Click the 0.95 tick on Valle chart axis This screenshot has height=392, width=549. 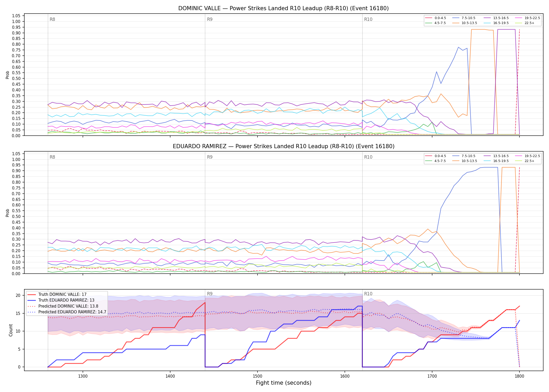pos(16,27)
